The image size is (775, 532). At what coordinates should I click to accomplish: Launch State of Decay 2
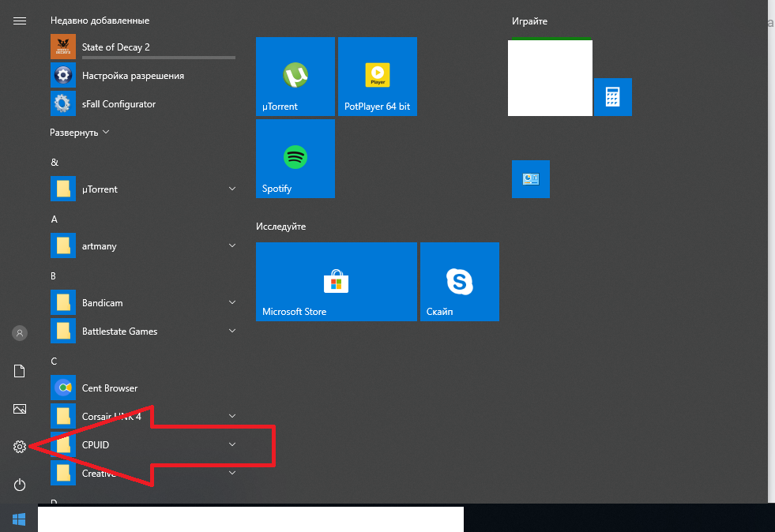143,47
